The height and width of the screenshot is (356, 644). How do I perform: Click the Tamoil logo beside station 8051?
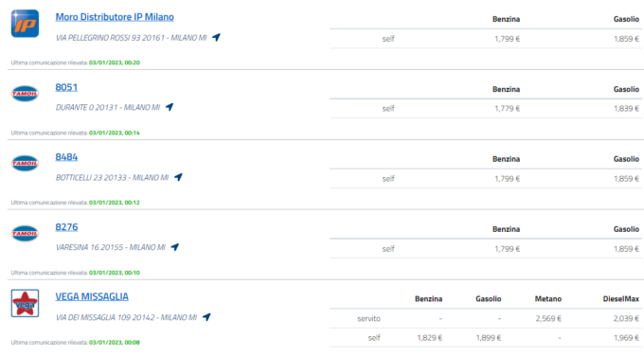coord(25,94)
